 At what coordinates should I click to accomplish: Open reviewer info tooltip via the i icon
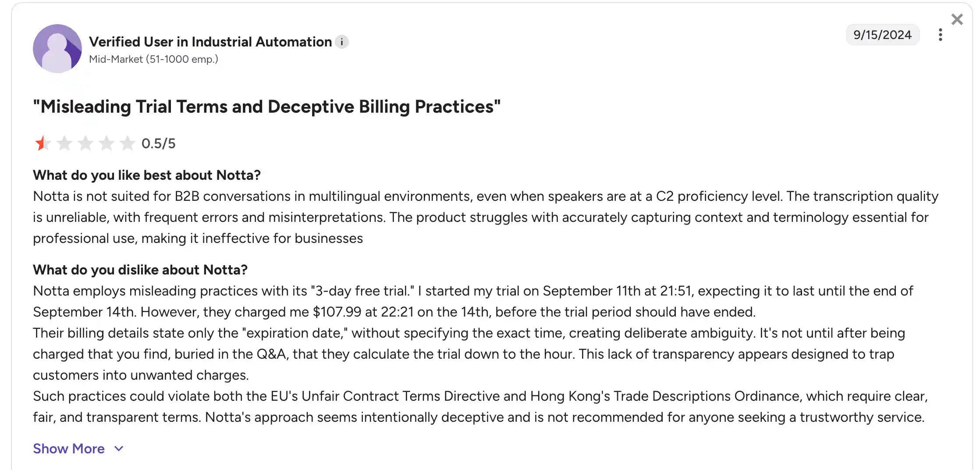point(343,42)
